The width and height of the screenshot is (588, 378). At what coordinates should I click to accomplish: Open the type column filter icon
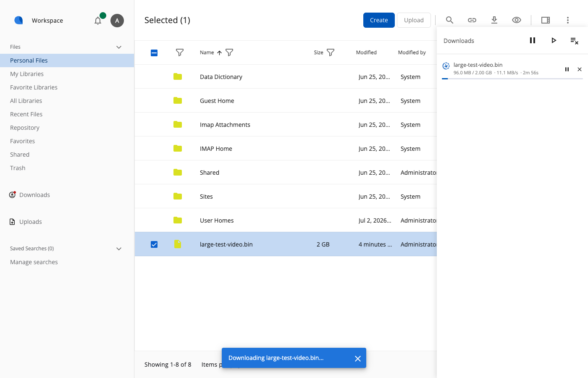(180, 52)
